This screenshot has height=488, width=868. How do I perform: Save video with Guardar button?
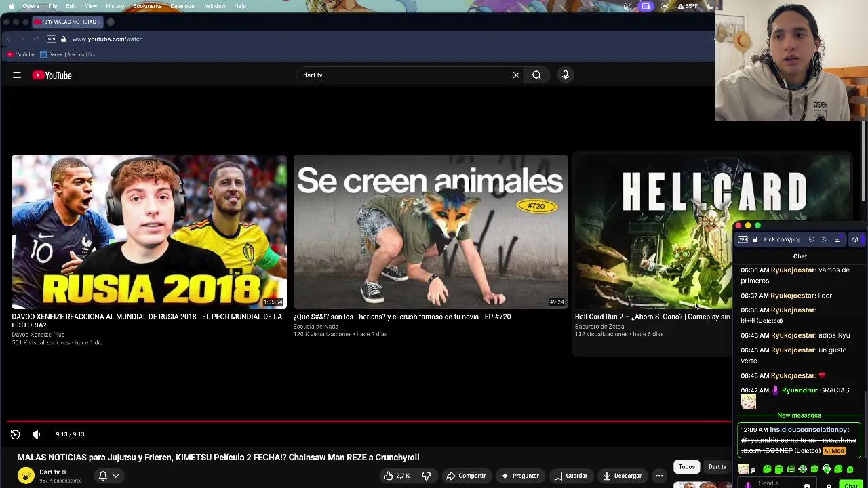(570, 476)
